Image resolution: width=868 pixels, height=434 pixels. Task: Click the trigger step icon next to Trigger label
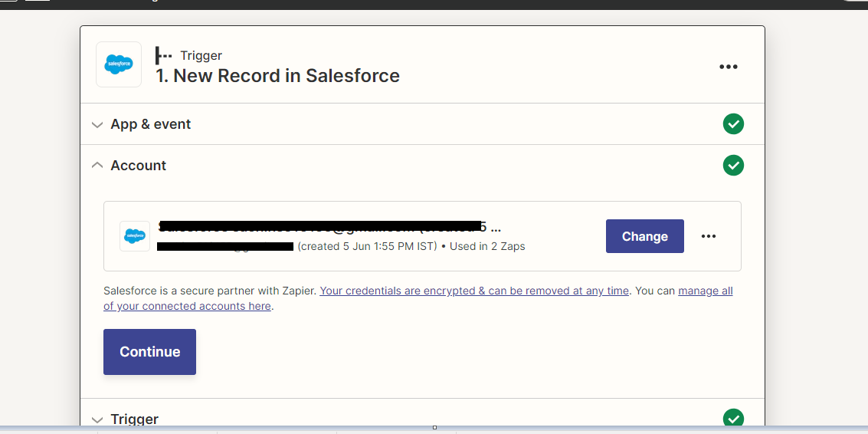(x=164, y=55)
